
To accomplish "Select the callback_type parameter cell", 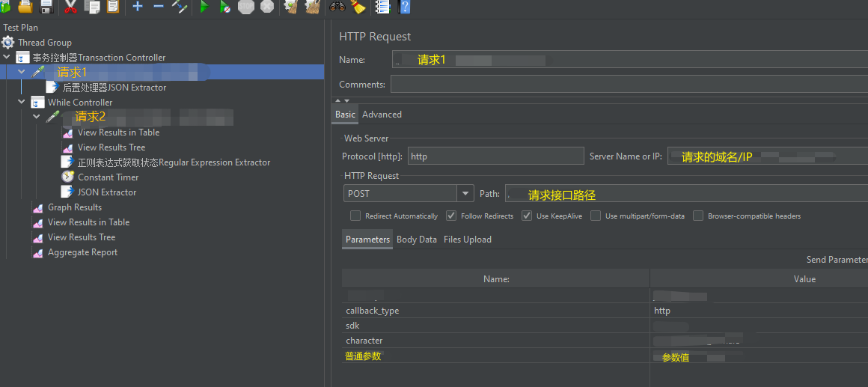I will pyautogui.click(x=495, y=311).
